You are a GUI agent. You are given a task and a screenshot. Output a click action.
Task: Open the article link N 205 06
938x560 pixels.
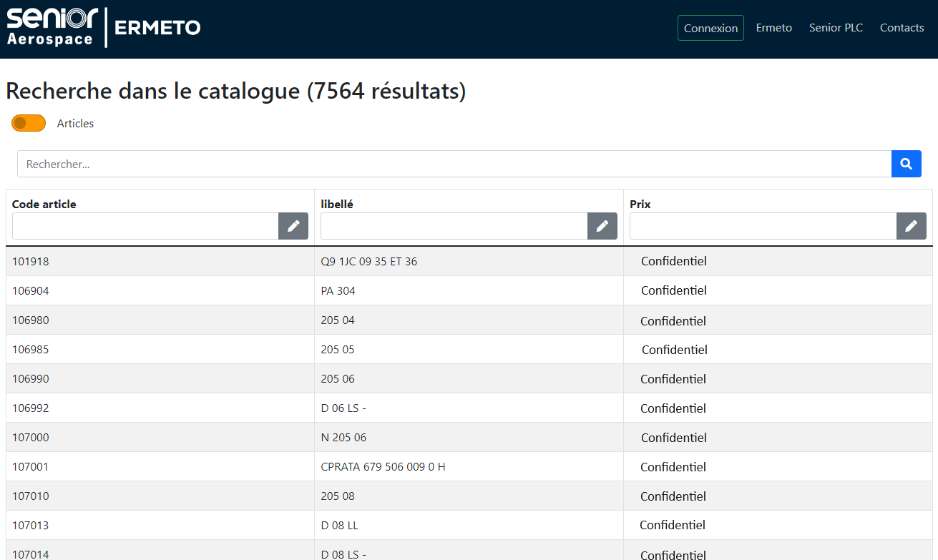coord(342,437)
